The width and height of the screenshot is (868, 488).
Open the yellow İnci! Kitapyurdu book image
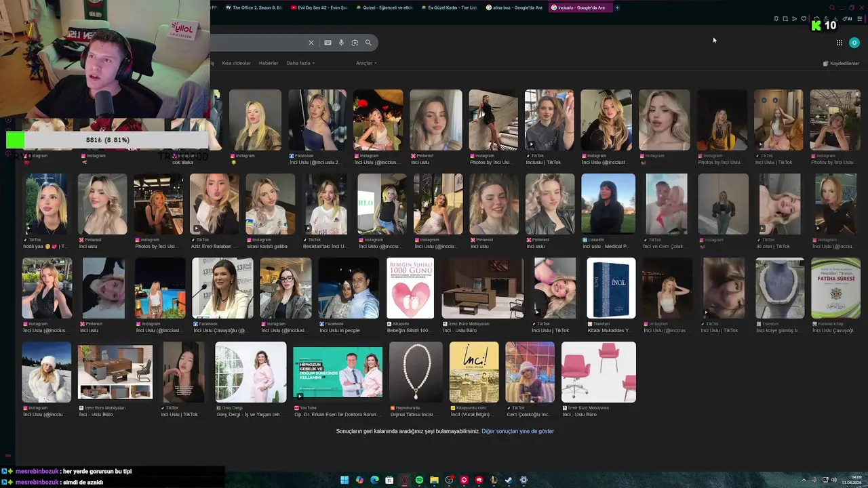[x=474, y=372]
